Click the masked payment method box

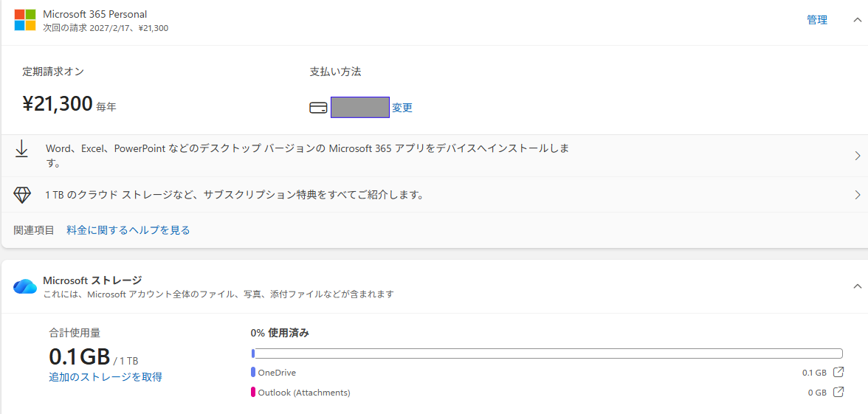(359, 108)
